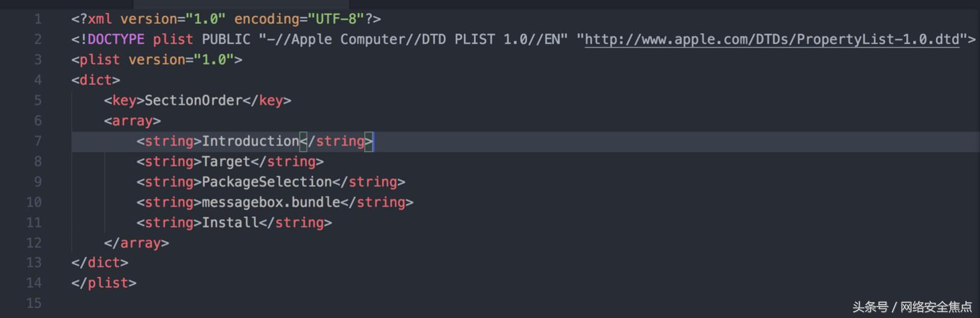Click the PackageSelection string value
The height and width of the screenshot is (318, 980).
pyautogui.click(x=266, y=182)
